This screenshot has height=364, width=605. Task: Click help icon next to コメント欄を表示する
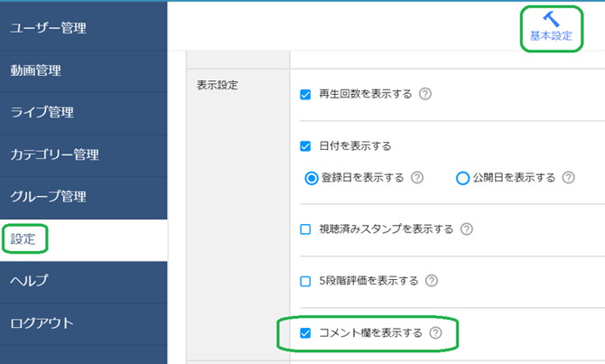[x=436, y=332]
